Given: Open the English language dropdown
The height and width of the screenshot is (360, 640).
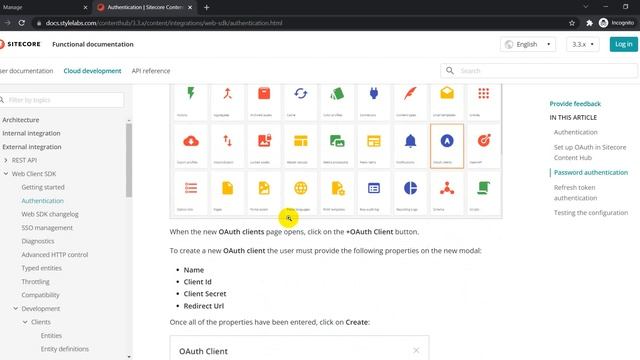Looking at the screenshot, I should click(528, 44).
